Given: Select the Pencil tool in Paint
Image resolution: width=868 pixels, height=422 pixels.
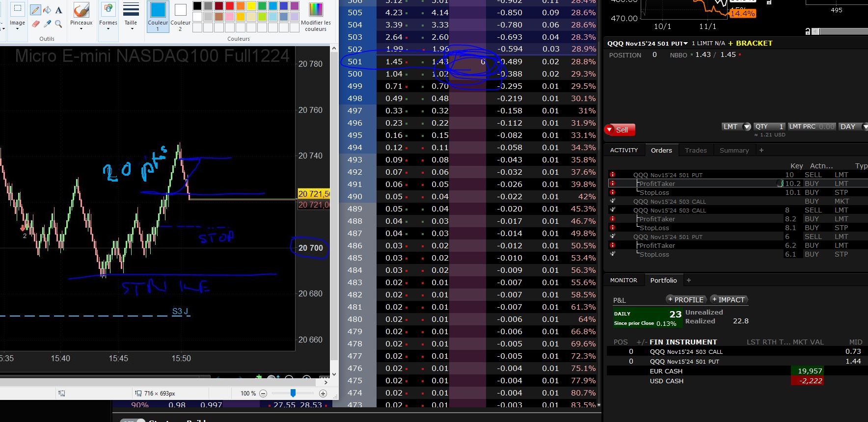Looking at the screenshot, I should 35,10.
